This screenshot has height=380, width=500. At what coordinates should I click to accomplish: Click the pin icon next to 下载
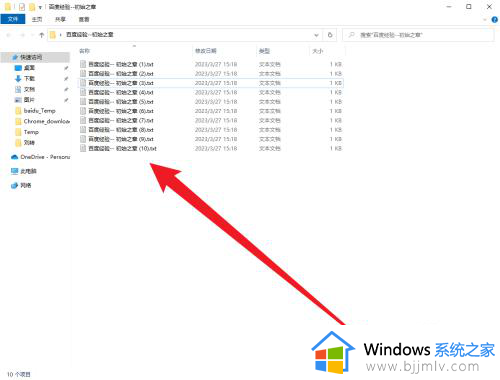click(66, 79)
